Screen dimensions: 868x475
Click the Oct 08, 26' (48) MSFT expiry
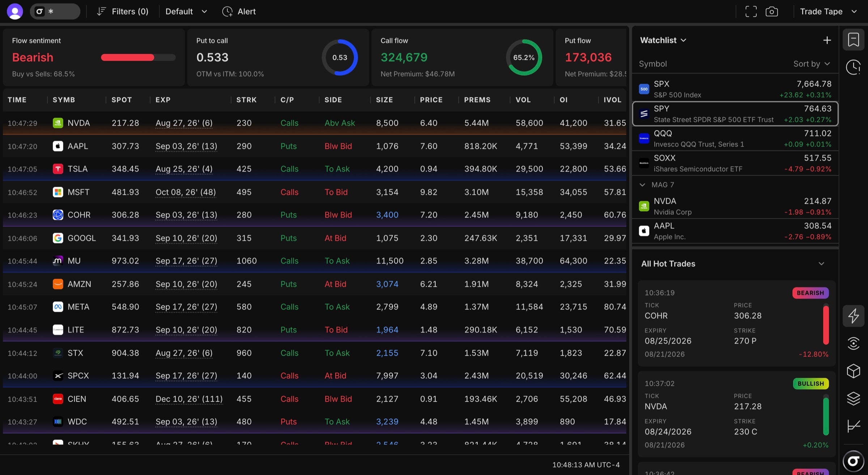tap(186, 192)
